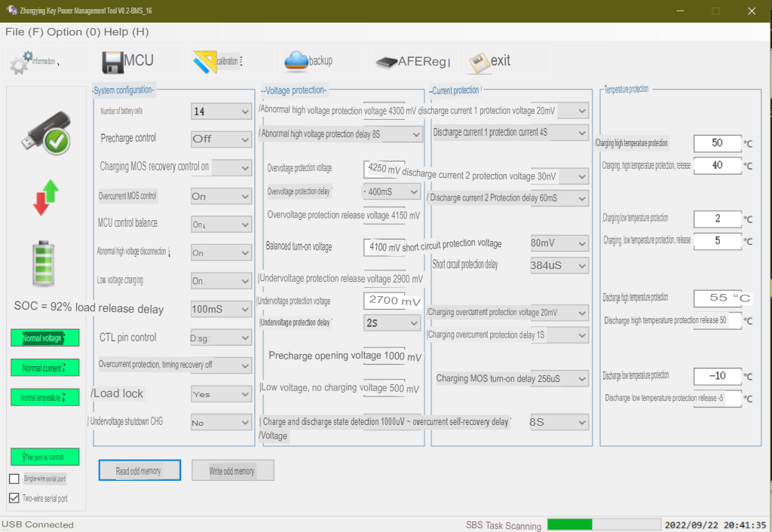Expand the Short circuit protection delay dropdown
Screen dimensions: 772x532
[x=559, y=265]
